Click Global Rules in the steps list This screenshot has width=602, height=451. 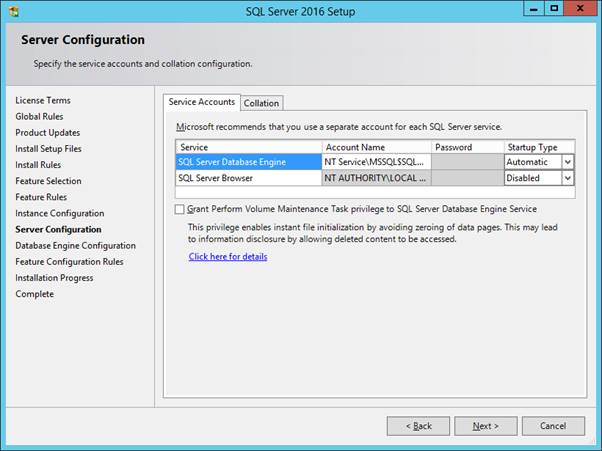pos(39,117)
